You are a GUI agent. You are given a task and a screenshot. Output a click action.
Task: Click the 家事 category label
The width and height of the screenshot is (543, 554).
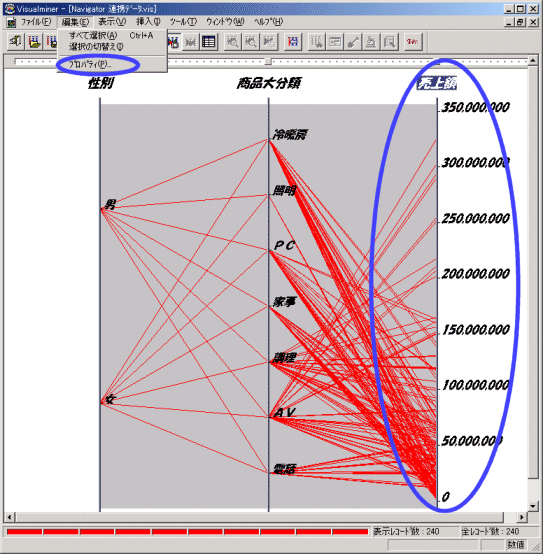click(x=284, y=302)
